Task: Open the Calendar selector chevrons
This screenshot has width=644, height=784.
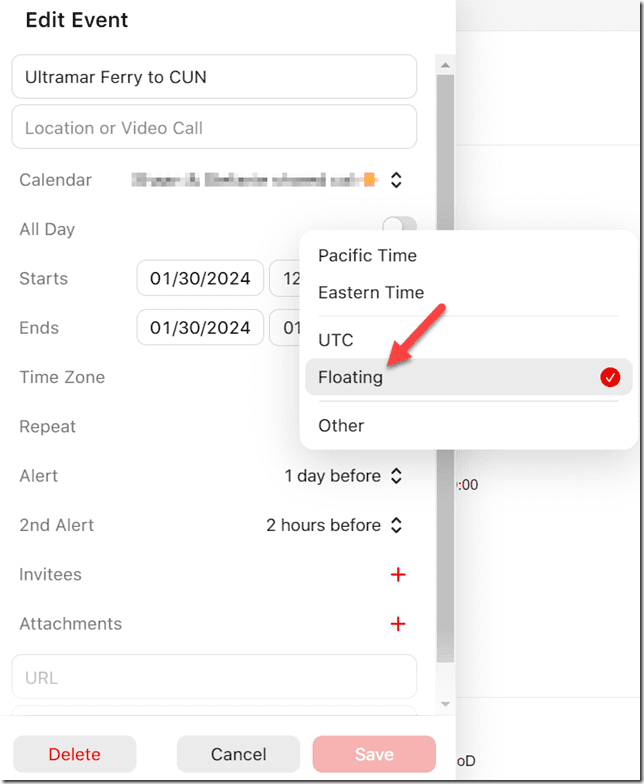Action: coord(396,180)
